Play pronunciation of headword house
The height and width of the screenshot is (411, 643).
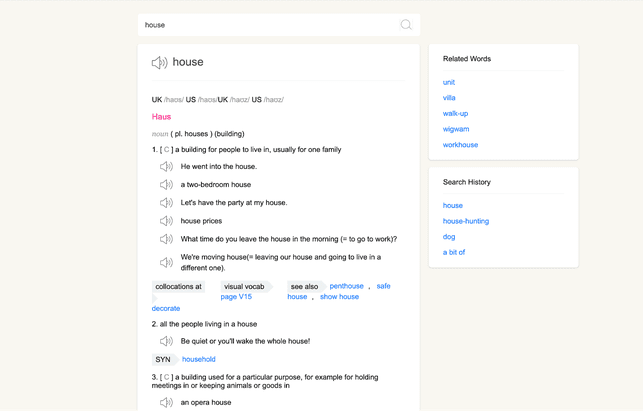(160, 63)
